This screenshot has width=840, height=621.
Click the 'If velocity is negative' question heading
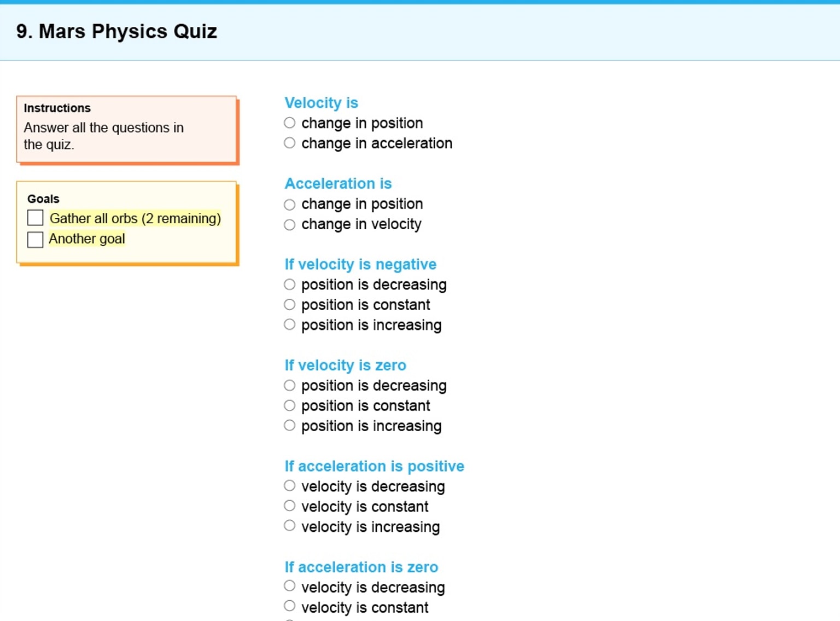click(360, 264)
